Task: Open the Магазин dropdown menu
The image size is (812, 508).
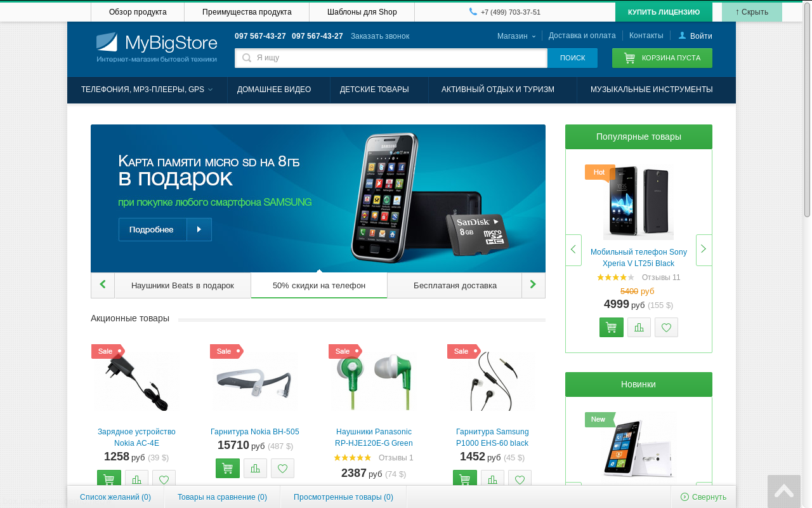Action: coord(516,36)
